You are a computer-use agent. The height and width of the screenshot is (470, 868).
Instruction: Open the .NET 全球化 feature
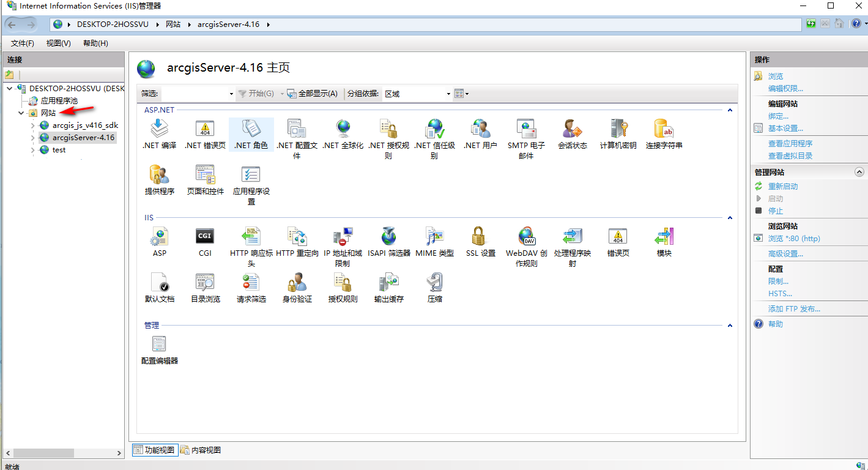[x=343, y=135]
